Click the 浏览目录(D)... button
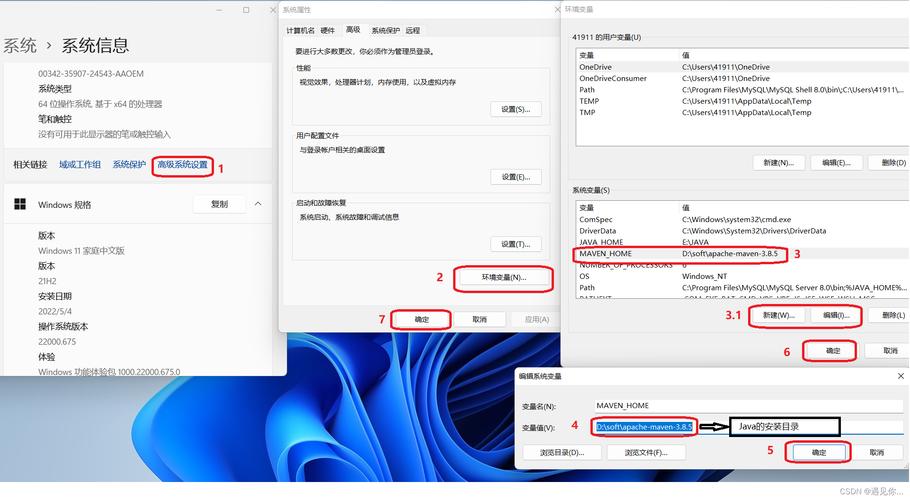910x500 pixels. click(x=562, y=452)
